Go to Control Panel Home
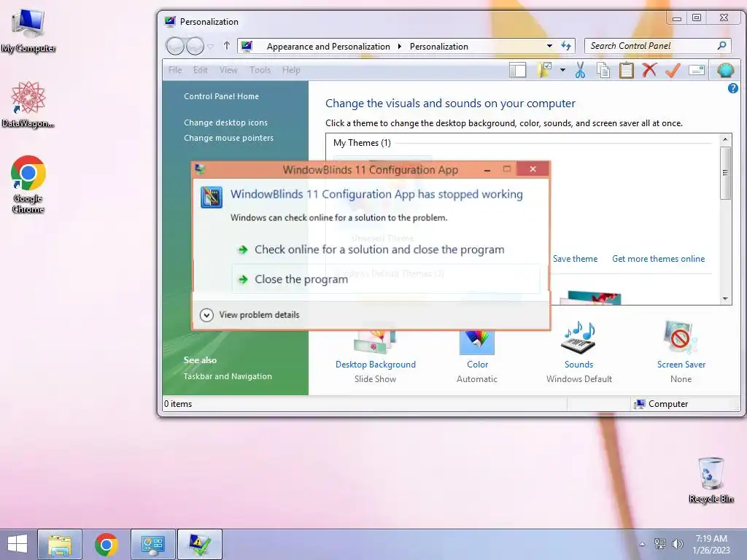Screen dimensions: 747x560 tap(222, 96)
